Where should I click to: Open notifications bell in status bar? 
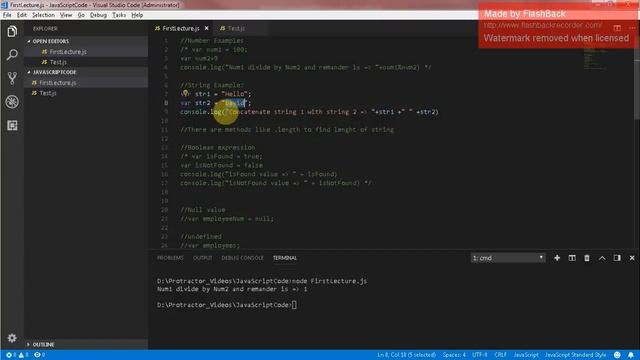click(x=631, y=355)
